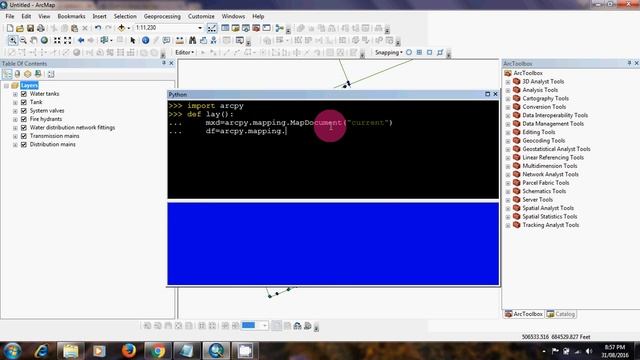Open the Selection menu
Image resolution: width=640 pixels, height=360 pixels.
125,16
